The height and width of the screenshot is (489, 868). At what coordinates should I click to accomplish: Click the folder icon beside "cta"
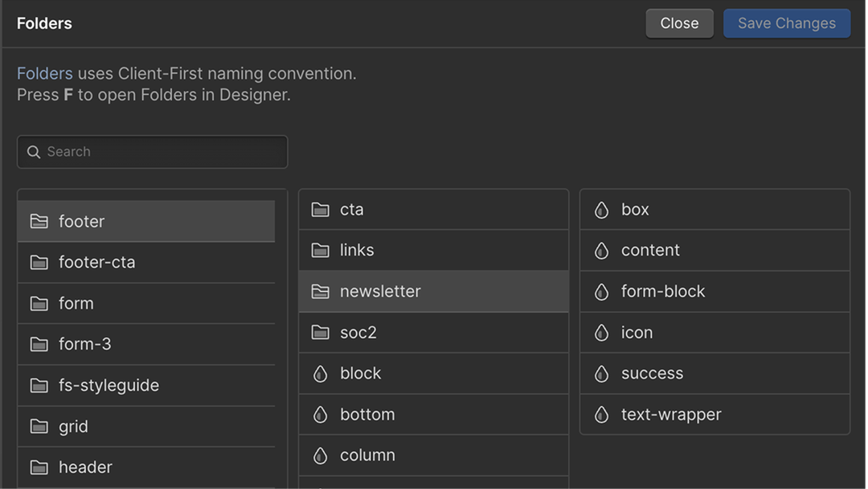point(319,209)
